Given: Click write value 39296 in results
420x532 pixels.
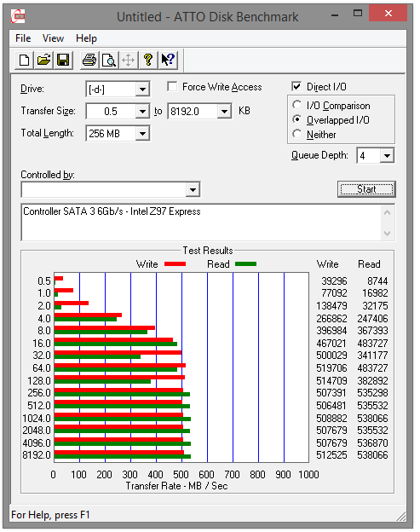Looking at the screenshot, I should point(334,281).
